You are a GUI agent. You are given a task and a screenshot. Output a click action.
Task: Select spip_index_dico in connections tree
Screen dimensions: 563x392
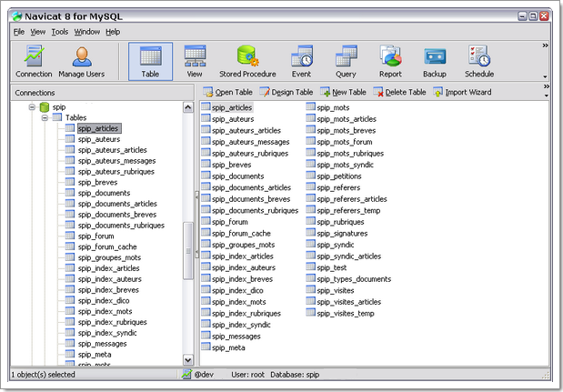pos(104,301)
